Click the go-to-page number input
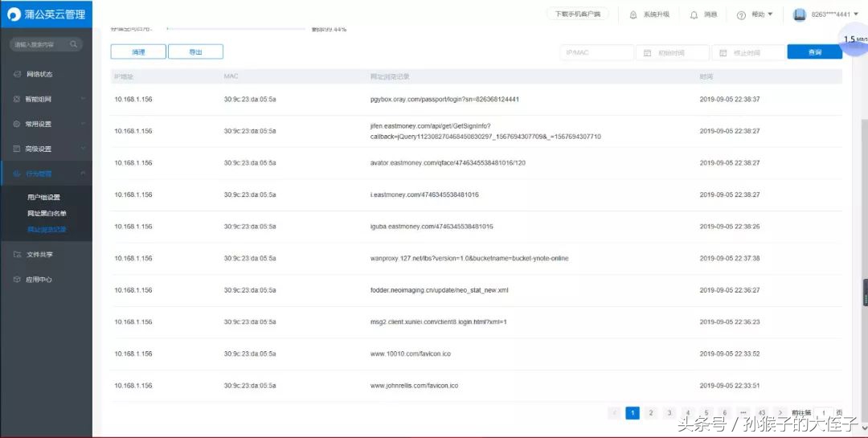This screenshot has height=438, width=868. click(824, 413)
